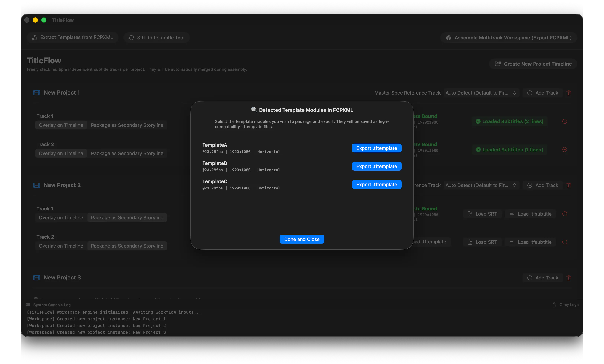The image size is (604, 364).
Task: Add Track to New Project 3
Action: click(542, 278)
